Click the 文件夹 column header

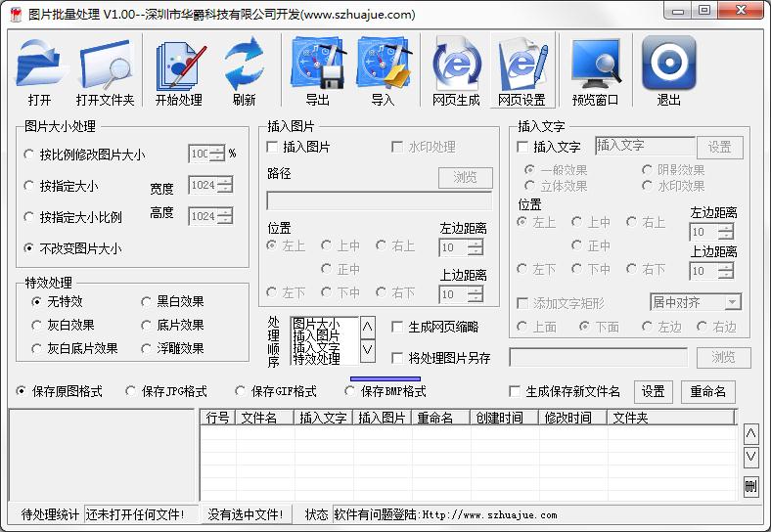(x=670, y=418)
